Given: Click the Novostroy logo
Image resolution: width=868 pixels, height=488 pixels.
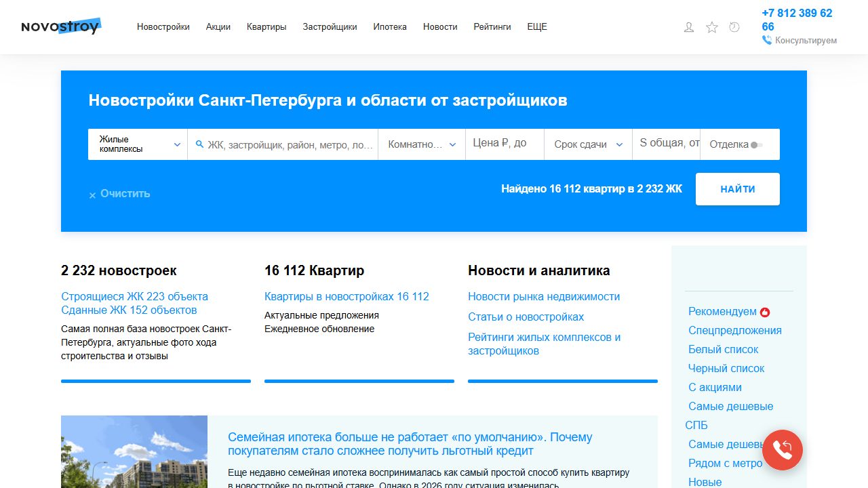Looking at the screenshot, I should tap(61, 26).
